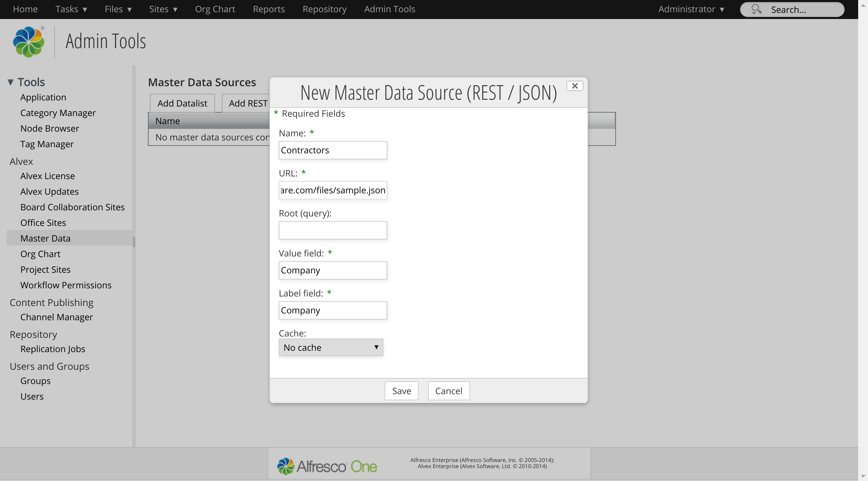Click the sidebar resize handle
The width and height of the screenshot is (868, 481).
coord(134,242)
